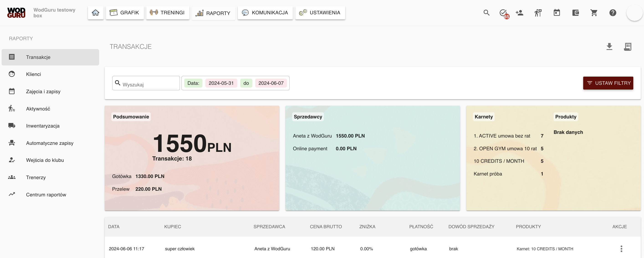
Task: Sort by CENA BRUTTO column header
Action: pos(326,227)
